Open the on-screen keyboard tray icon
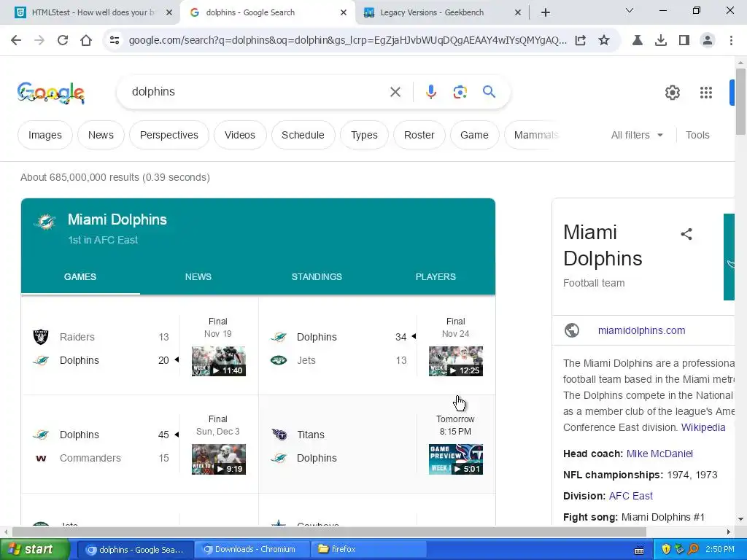The height and width of the screenshot is (560, 747). click(639, 550)
